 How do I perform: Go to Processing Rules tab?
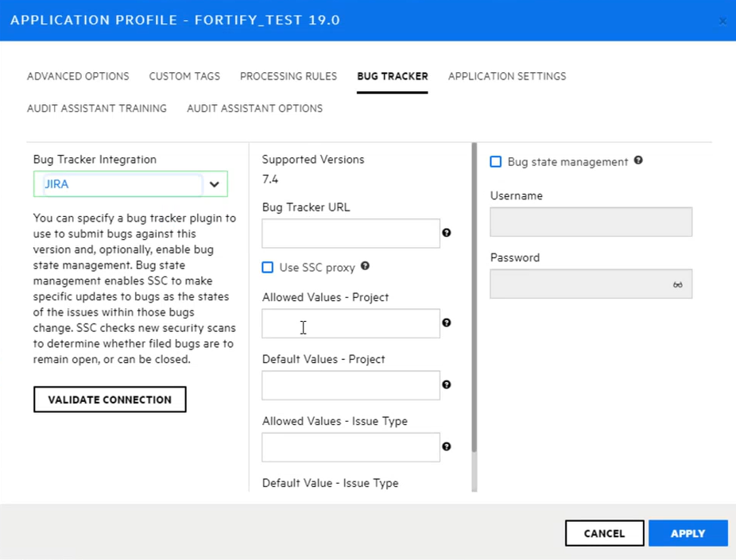click(289, 76)
